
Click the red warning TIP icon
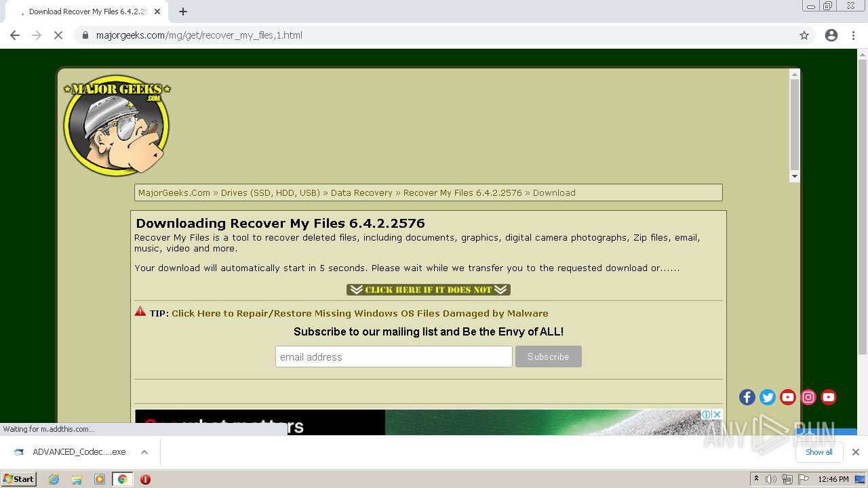[140, 312]
